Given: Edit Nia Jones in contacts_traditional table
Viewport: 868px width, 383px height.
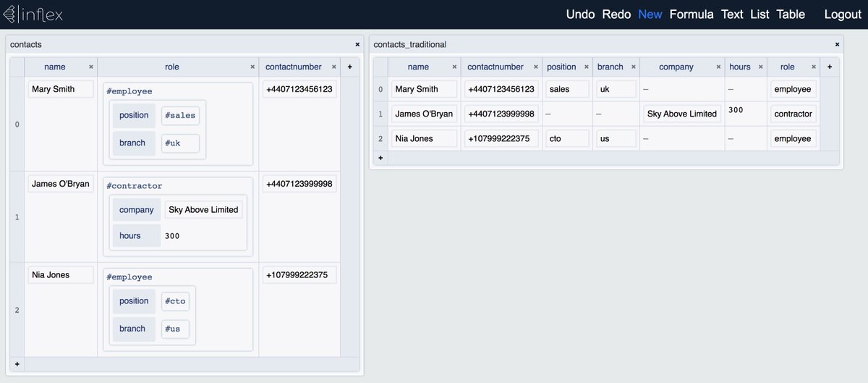Looking at the screenshot, I should [x=425, y=138].
